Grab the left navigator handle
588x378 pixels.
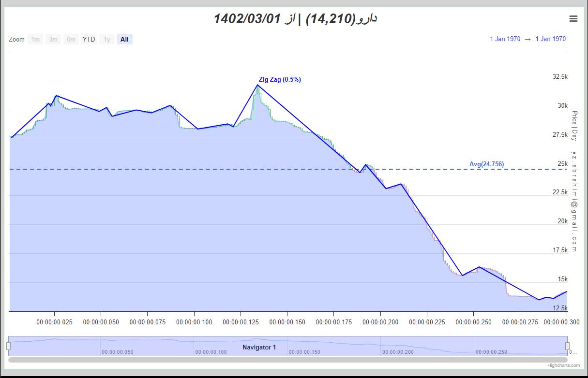coord(8,346)
